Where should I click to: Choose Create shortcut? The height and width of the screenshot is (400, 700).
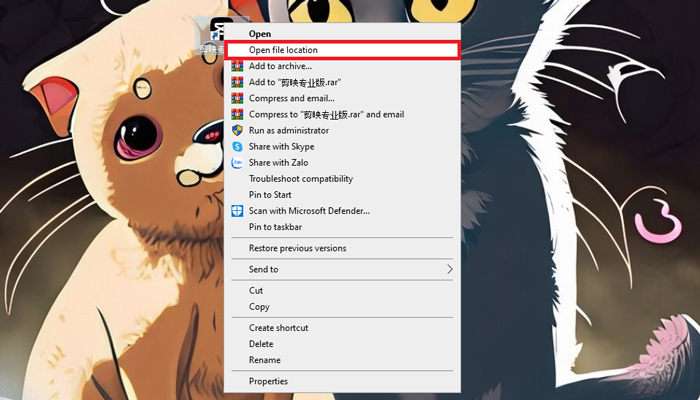342,328
